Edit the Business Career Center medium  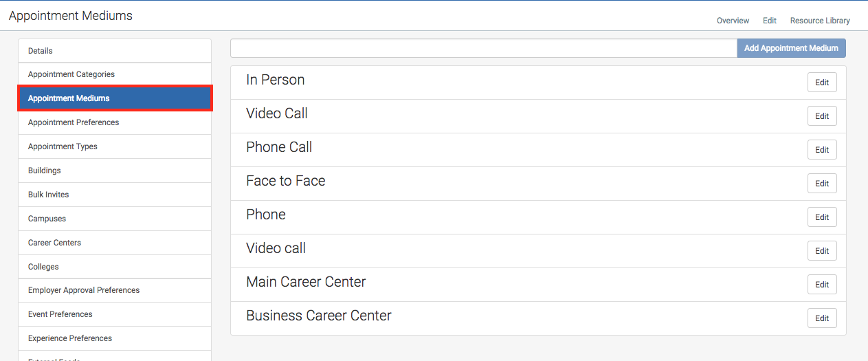click(x=822, y=318)
